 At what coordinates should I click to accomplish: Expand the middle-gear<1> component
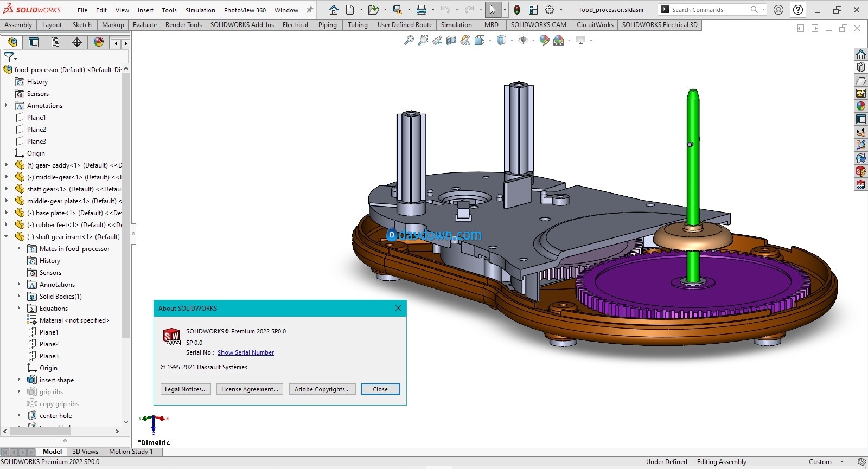tap(7, 177)
